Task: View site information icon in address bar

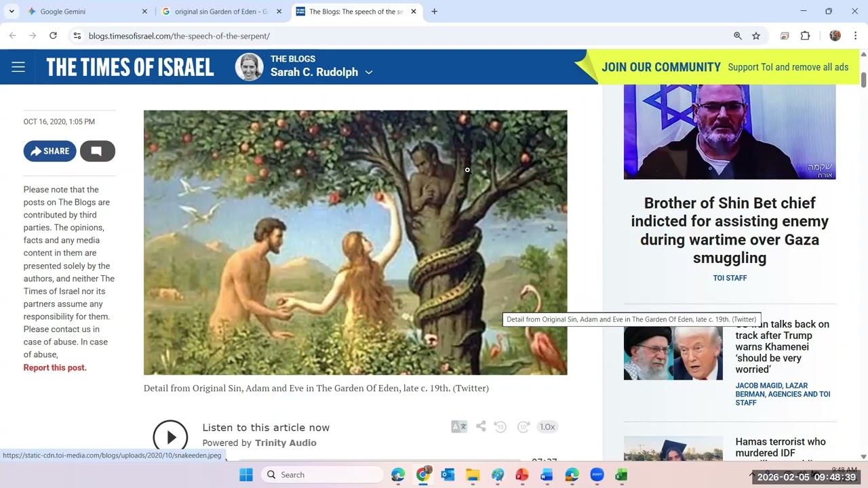Action: tap(77, 36)
